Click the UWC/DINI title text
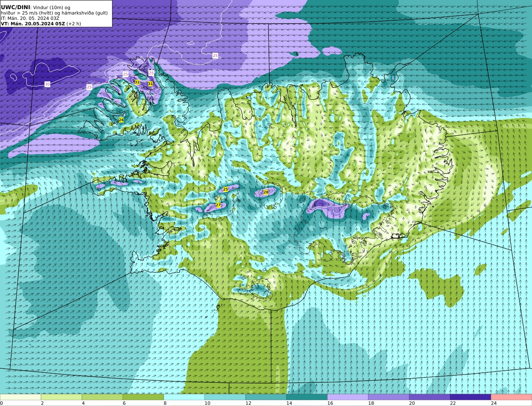532x406 pixels. [15, 7]
